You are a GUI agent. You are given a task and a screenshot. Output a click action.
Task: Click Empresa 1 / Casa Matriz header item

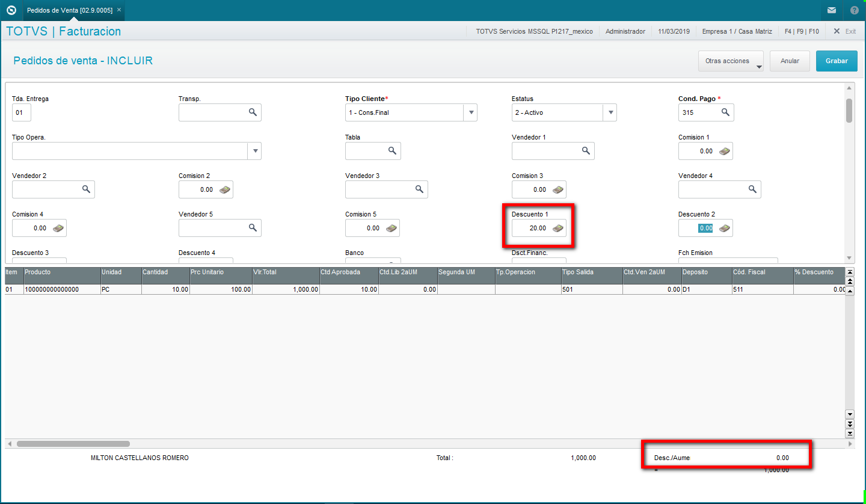[x=737, y=31]
